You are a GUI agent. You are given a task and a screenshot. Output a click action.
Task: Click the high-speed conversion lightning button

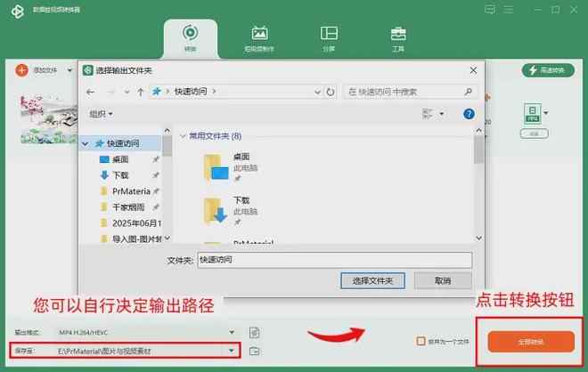(x=548, y=70)
